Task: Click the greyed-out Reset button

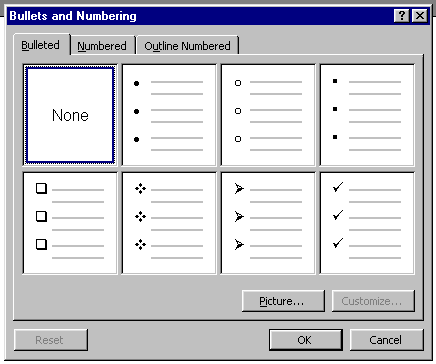Action: tap(51, 340)
